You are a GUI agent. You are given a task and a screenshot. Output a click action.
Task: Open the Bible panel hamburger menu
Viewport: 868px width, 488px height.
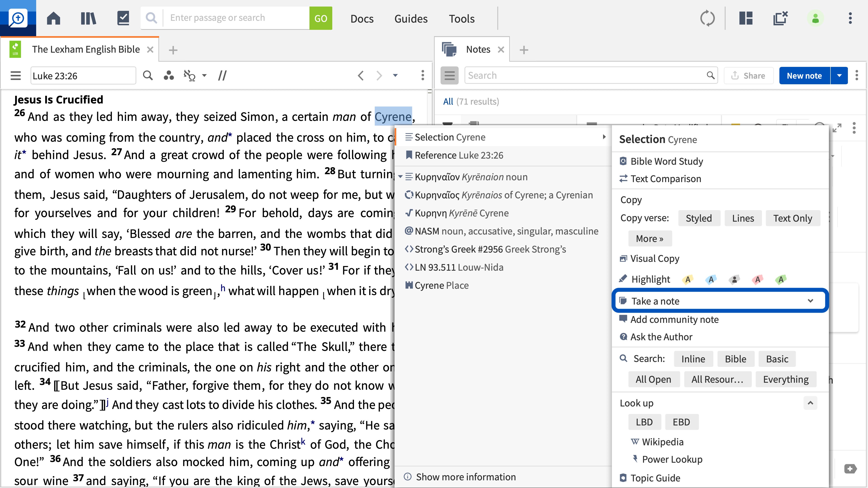pyautogui.click(x=16, y=75)
